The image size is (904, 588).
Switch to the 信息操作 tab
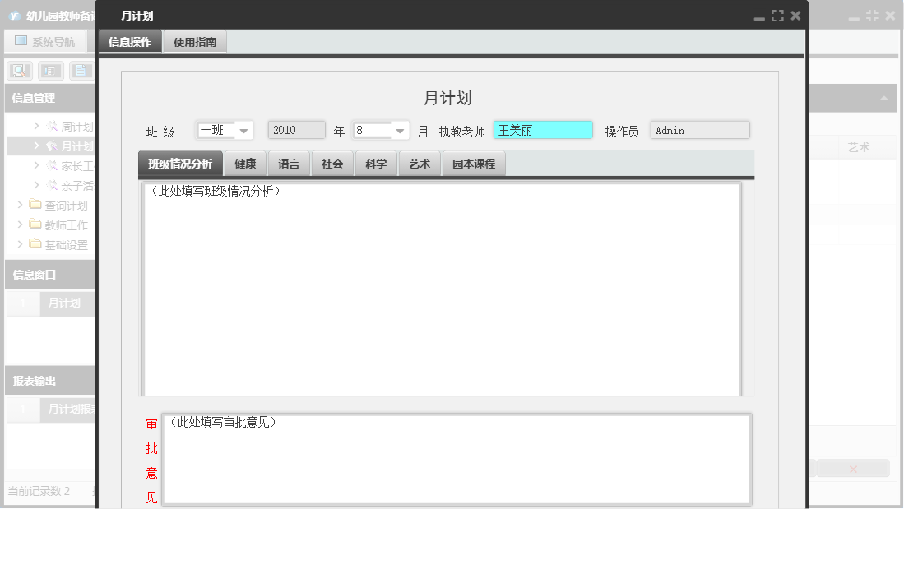[x=130, y=42]
